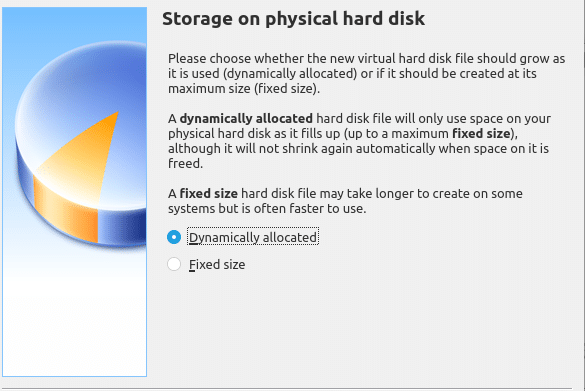Image resolution: width=585 pixels, height=391 pixels.
Task: Click the line "although it will not shrink again automatically"
Action: (358, 149)
